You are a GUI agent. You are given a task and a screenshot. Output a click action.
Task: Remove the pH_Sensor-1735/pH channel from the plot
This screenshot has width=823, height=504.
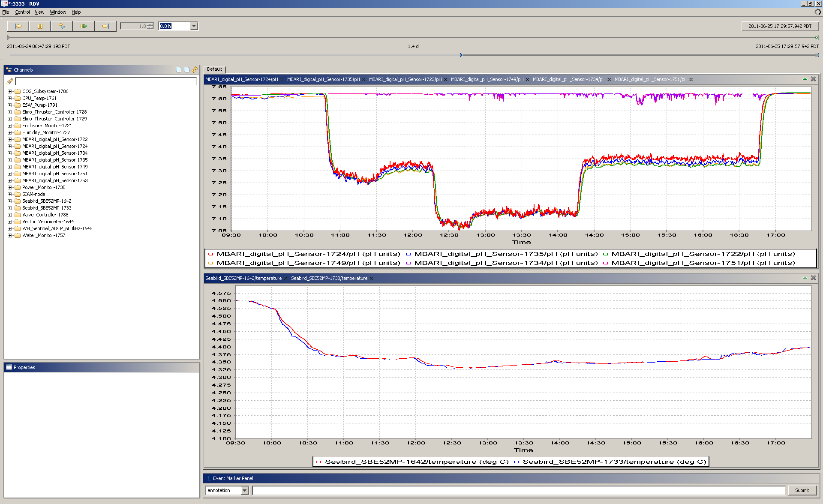(x=363, y=79)
